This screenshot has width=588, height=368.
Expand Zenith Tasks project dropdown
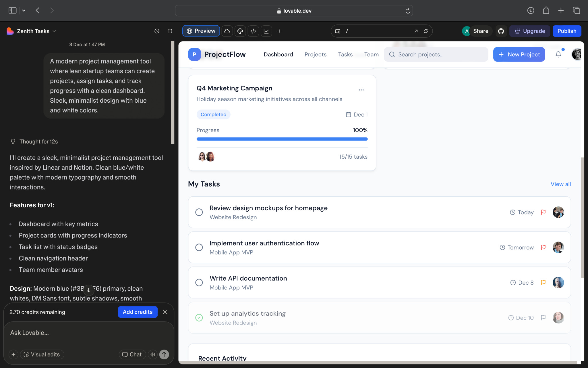pyautogui.click(x=55, y=31)
